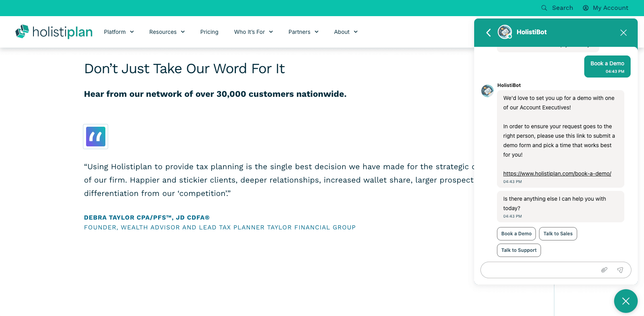Image resolution: width=644 pixels, height=316 pixels.
Task: Go to the Pricing page
Action: pyautogui.click(x=209, y=32)
